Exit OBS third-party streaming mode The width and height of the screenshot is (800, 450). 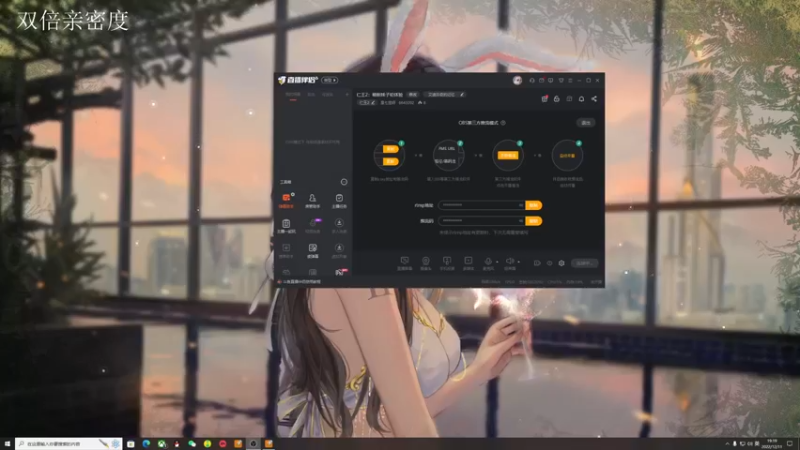tap(586, 123)
